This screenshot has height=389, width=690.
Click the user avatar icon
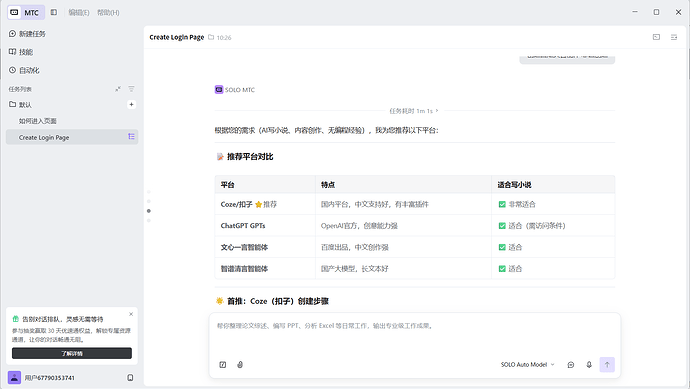[x=14, y=378]
